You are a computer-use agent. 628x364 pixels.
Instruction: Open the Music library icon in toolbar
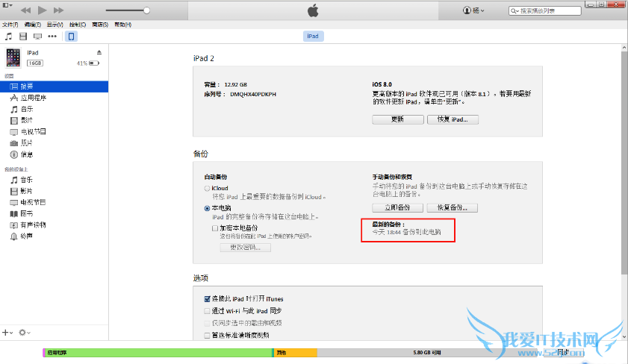pyautogui.click(x=8, y=37)
